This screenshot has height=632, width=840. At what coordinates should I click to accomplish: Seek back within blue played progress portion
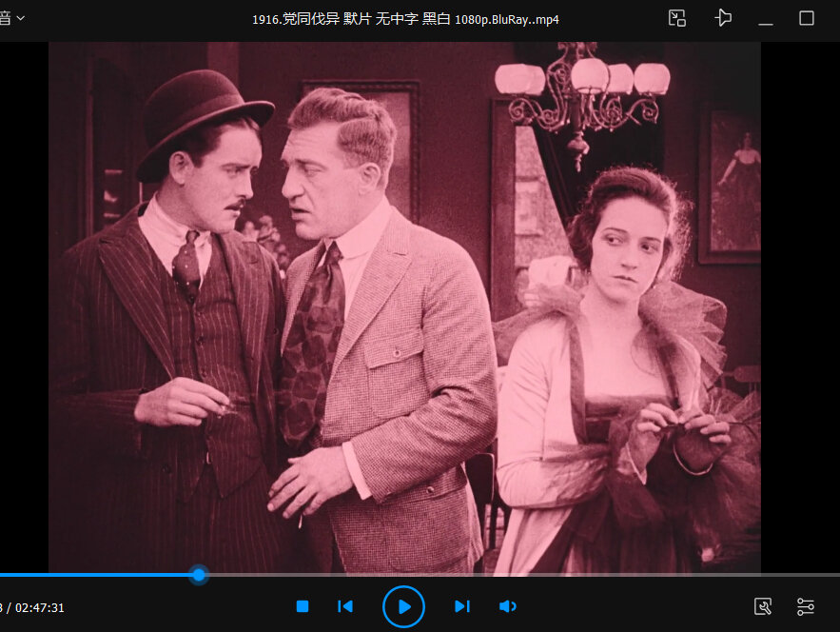(x=96, y=575)
